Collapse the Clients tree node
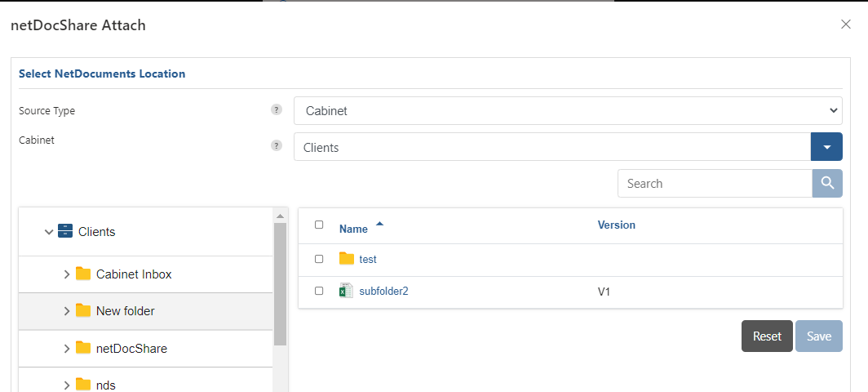This screenshot has height=392, width=868. [49, 232]
